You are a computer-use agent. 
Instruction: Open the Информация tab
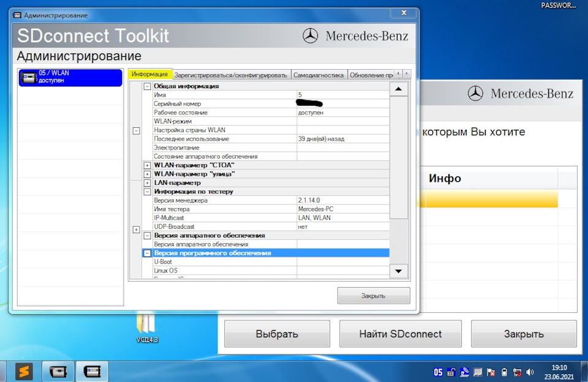pos(149,74)
